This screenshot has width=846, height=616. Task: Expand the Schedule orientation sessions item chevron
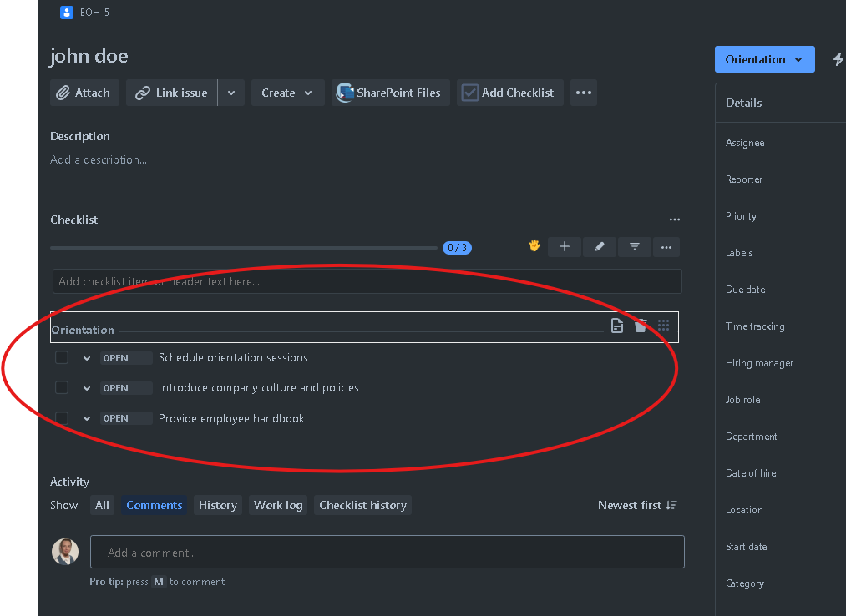[87, 358]
